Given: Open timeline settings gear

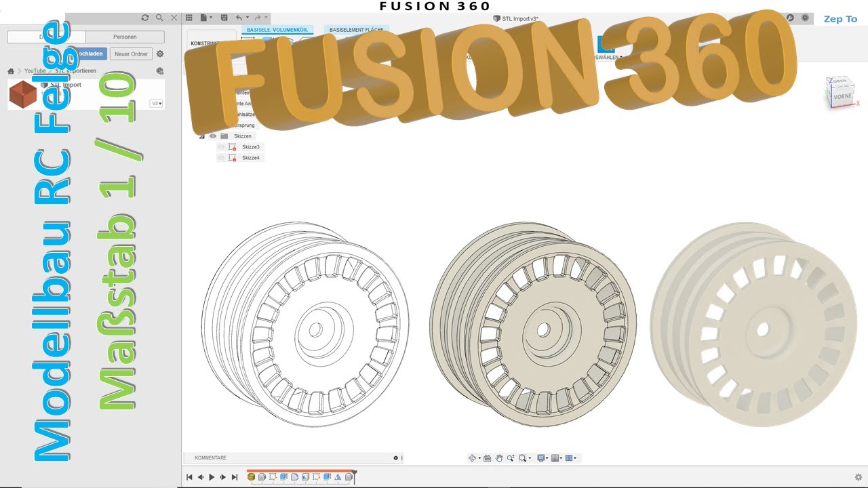Looking at the screenshot, I should pyautogui.click(x=859, y=477).
